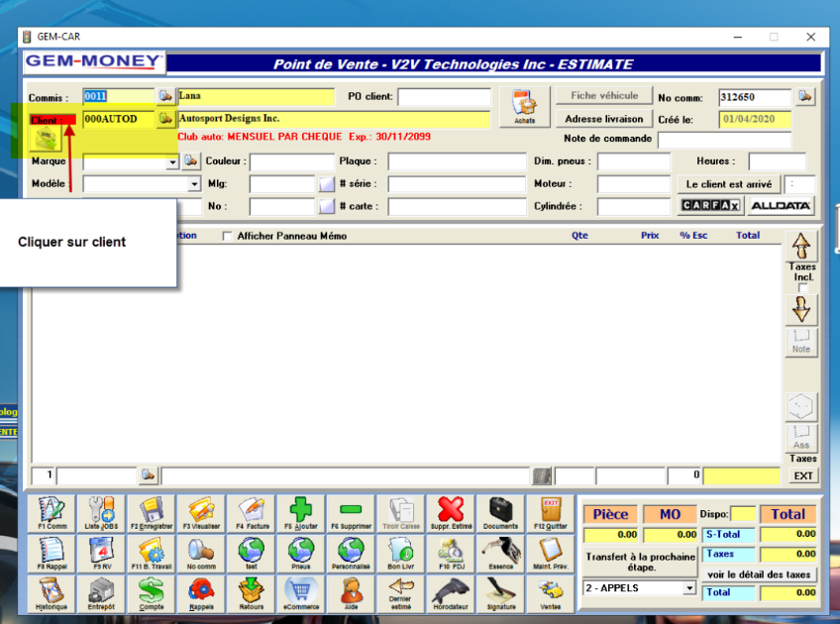This screenshot has height=624, width=840.
Task: Search by No comm magnifier icon
Action: pyautogui.click(x=201, y=554)
